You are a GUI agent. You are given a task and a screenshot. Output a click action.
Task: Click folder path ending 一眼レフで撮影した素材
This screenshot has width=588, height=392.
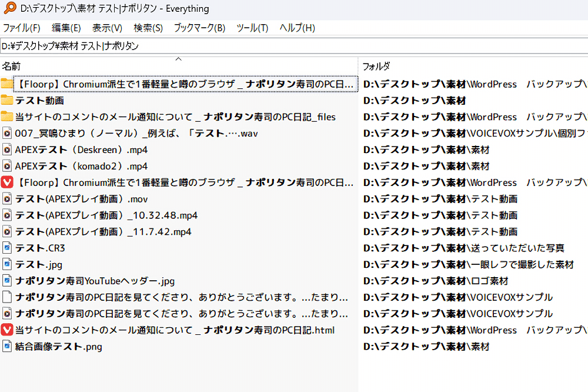pos(469,265)
